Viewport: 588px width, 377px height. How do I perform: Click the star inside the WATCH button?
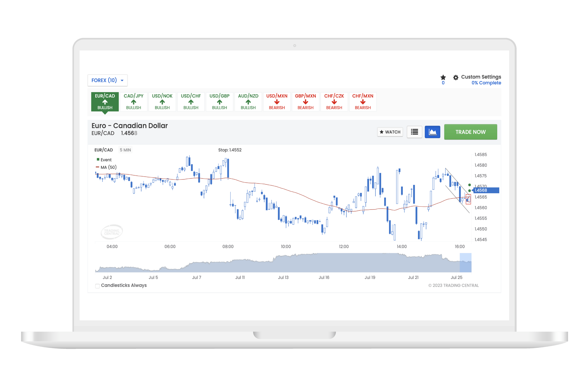[x=382, y=132]
